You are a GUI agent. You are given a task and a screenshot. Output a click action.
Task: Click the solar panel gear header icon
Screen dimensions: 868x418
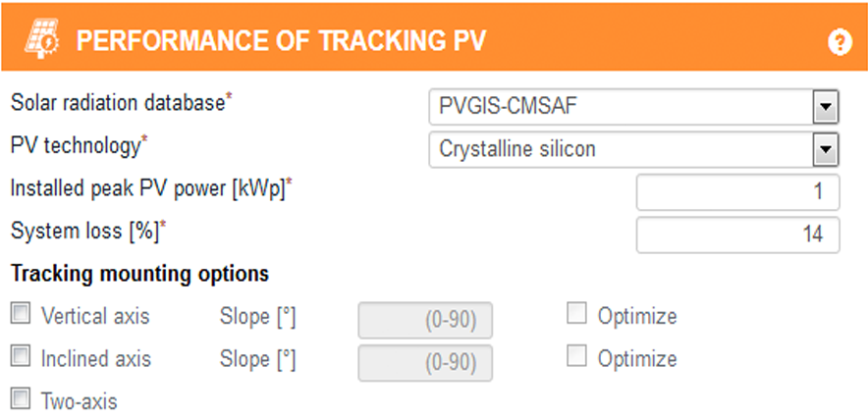[39, 41]
